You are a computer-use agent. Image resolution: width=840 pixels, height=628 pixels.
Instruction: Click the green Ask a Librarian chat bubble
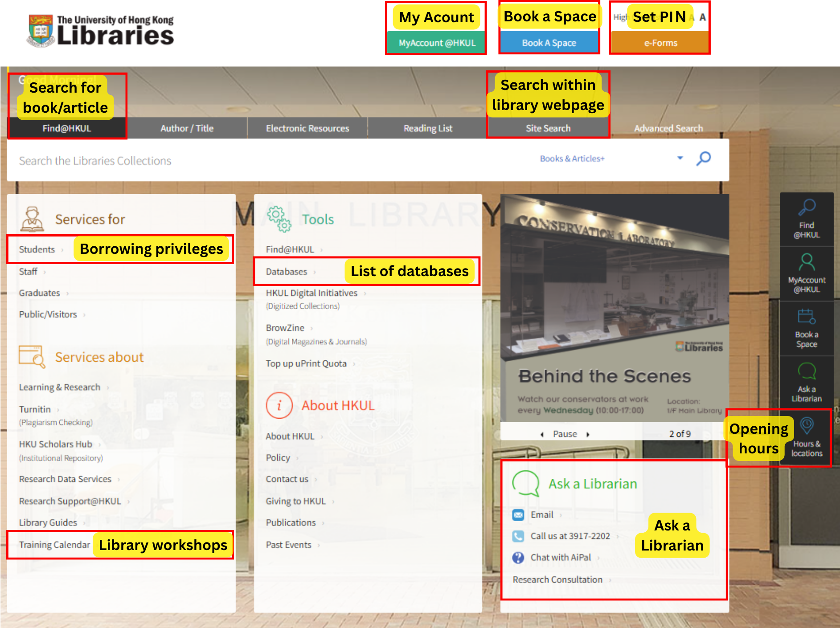[x=526, y=483]
